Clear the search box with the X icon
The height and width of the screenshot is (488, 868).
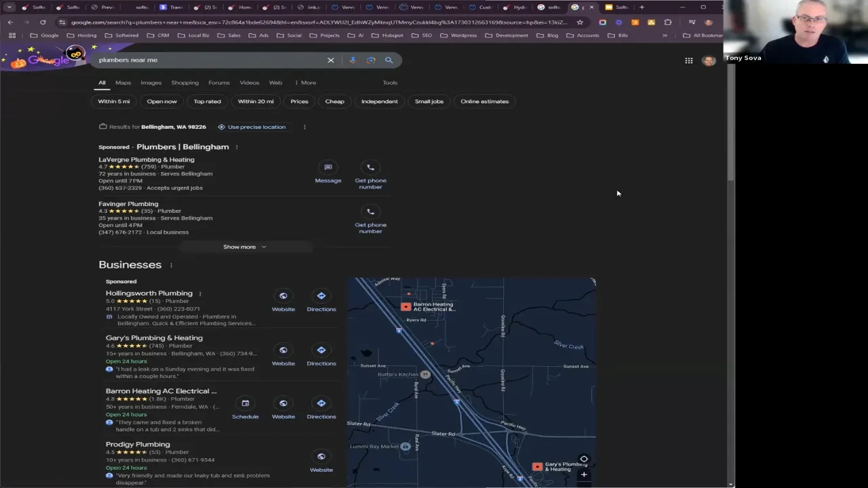pos(331,60)
